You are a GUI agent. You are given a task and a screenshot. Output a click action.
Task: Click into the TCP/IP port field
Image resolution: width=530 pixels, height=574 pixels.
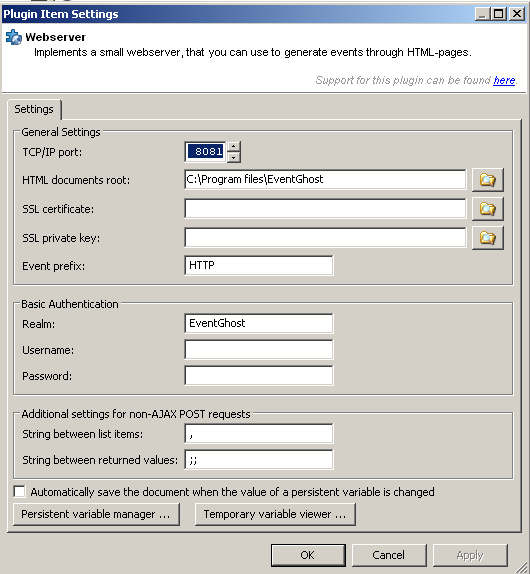[x=205, y=152]
